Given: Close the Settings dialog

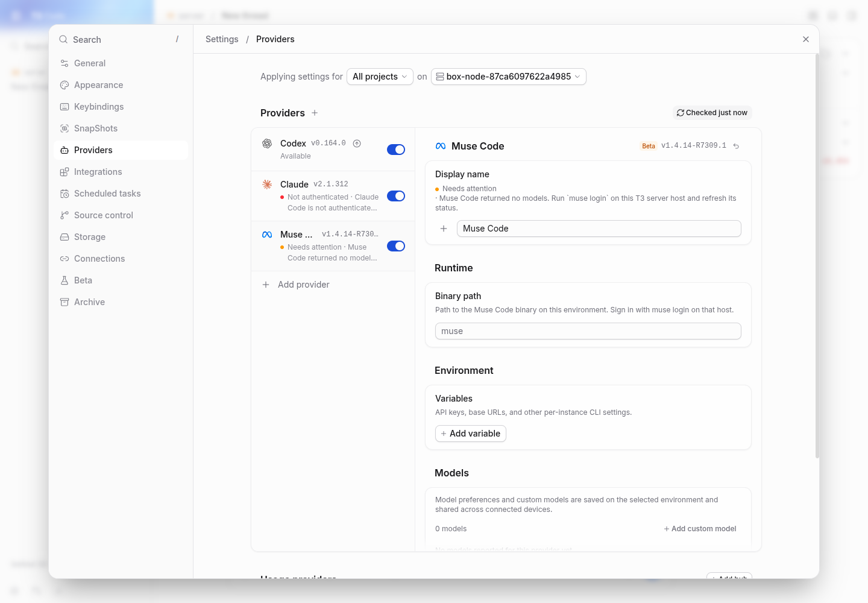Looking at the screenshot, I should pyautogui.click(x=806, y=39).
